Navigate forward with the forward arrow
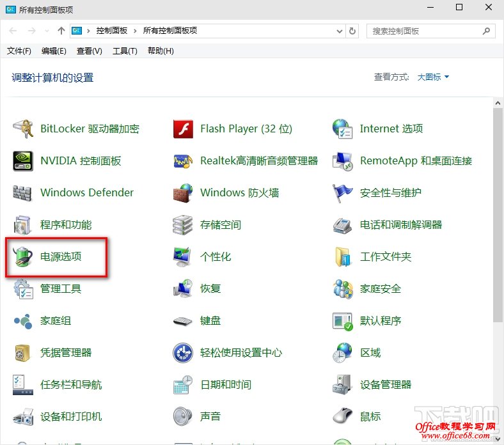Viewport: 504px width, 445px height. (x=32, y=31)
